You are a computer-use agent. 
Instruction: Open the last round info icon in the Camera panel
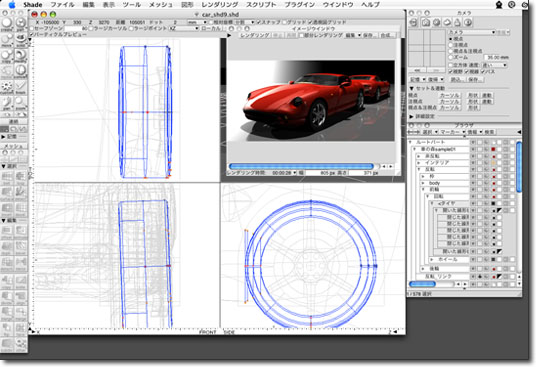(468, 22)
